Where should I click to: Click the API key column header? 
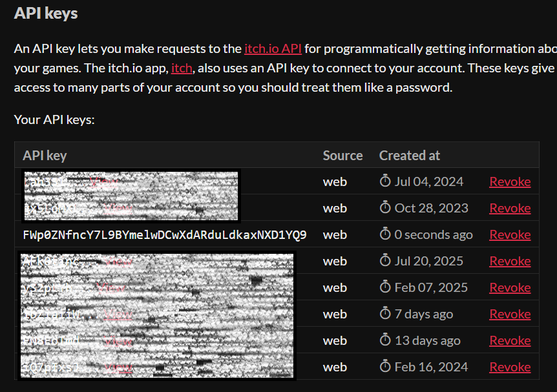[45, 155]
